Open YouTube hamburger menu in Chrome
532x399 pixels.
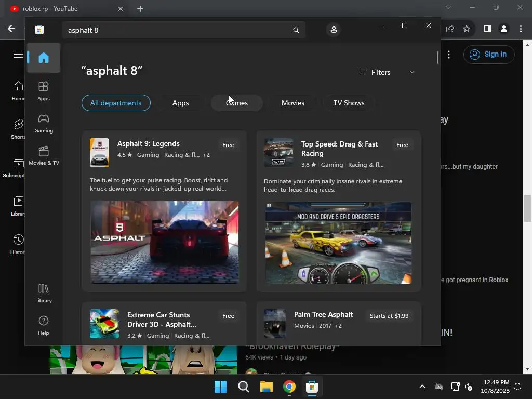click(18, 54)
